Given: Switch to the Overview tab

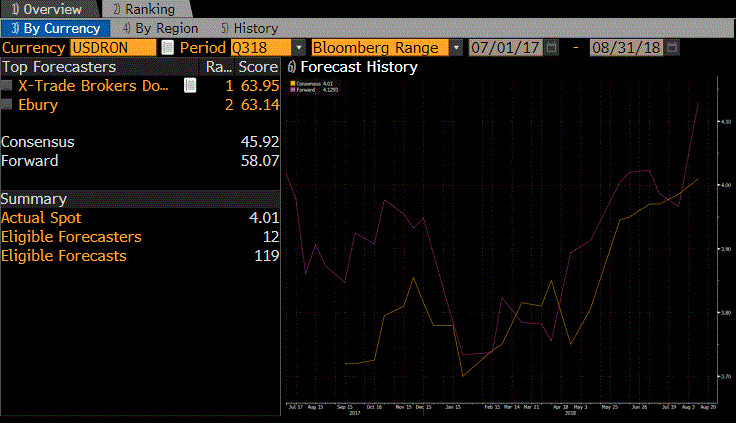Looking at the screenshot, I should 47,9.
